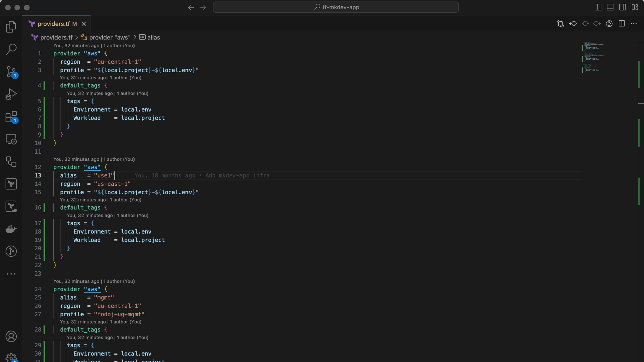This screenshot has width=644, height=362.
Task: Open the Explorer view in activity bar
Action: (11, 27)
